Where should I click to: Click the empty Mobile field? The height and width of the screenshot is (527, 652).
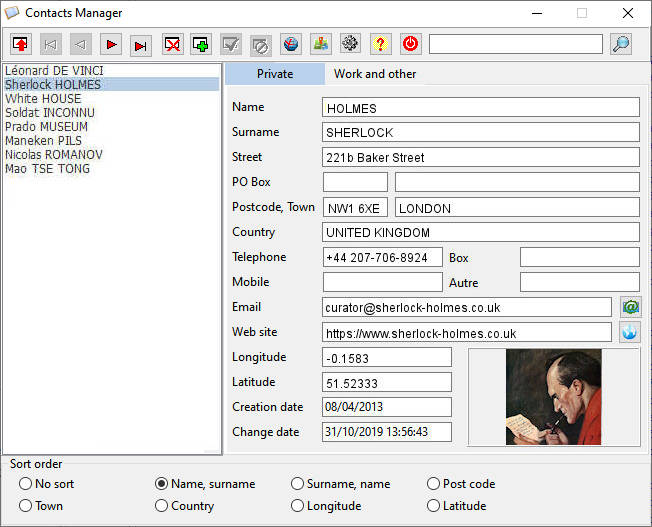pos(383,282)
